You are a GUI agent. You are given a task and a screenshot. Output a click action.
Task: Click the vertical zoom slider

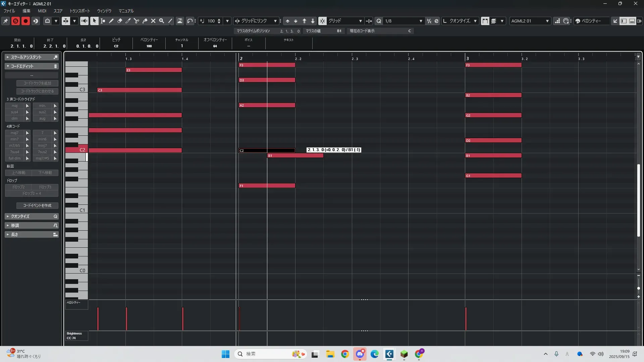pyautogui.click(x=638, y=288)
